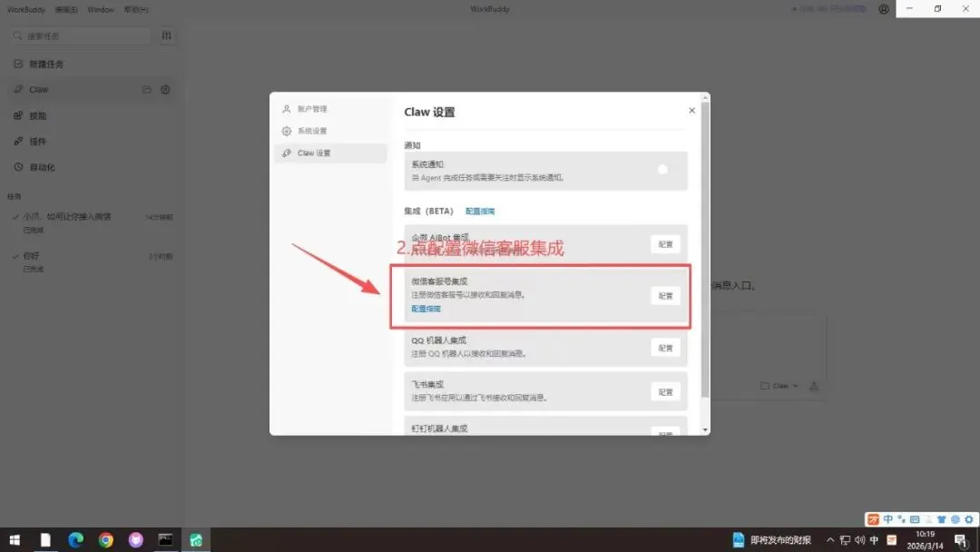
Task: Click the volume speaker icon in system tray
Action: tap(860, 539)
